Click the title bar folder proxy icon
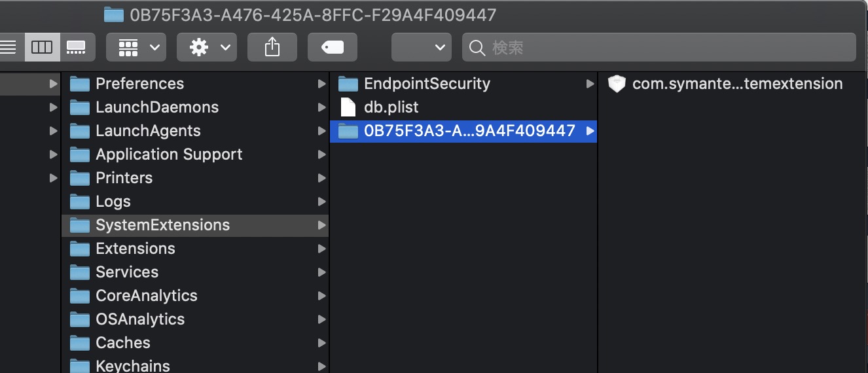The width and height of the screenshot is (868, 373). tap(114, 14)
